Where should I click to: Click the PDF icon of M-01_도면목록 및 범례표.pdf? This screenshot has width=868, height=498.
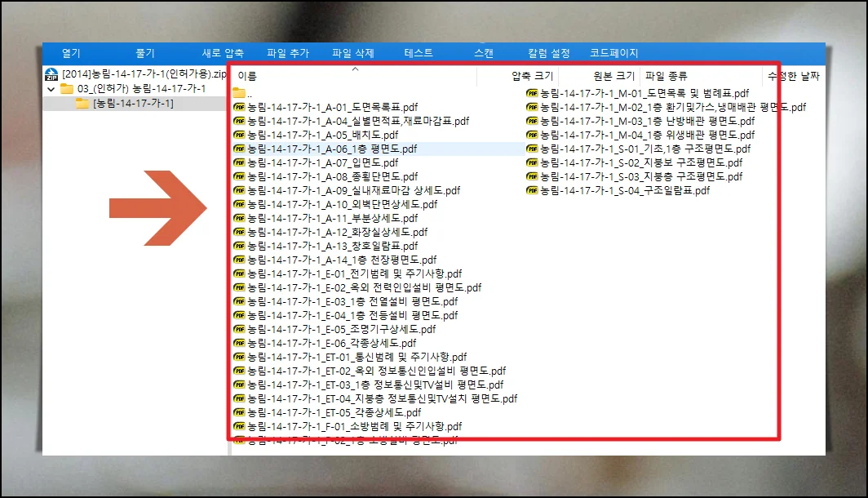tap(532, 94)
